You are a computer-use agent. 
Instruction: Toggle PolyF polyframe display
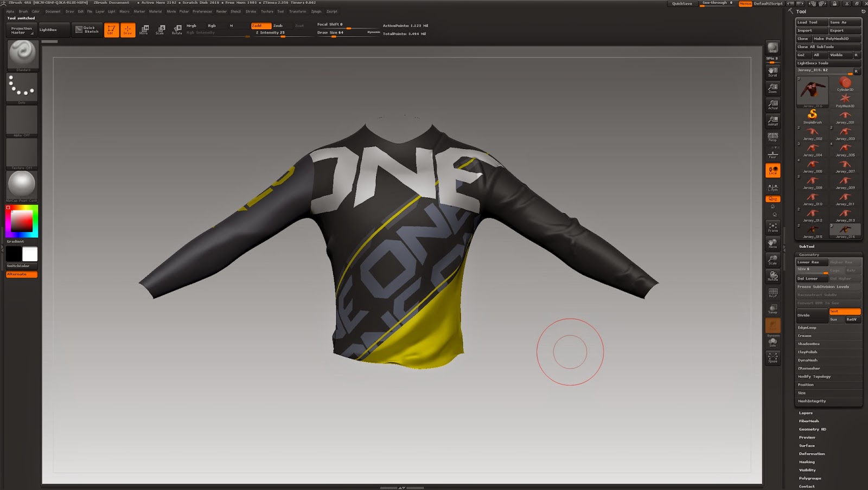773,292
